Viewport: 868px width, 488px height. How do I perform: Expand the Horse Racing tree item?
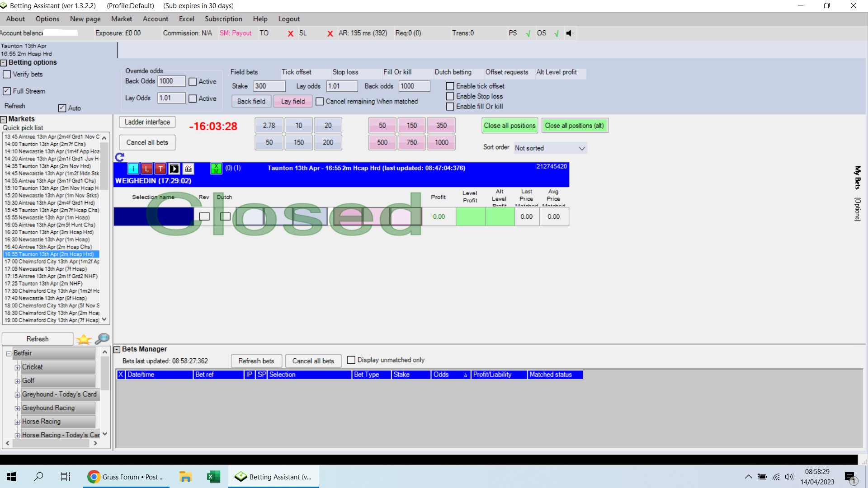pyautogui.click(x=17, y=422)
